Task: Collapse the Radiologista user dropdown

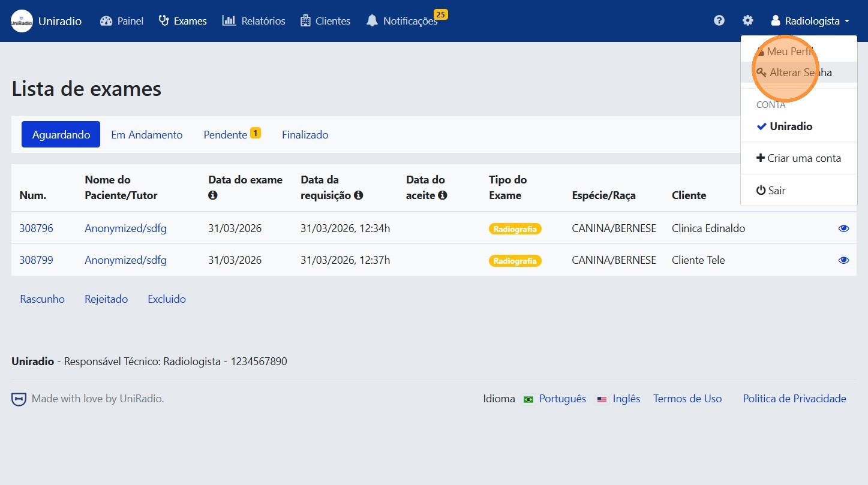Action: tap(810, 21)
